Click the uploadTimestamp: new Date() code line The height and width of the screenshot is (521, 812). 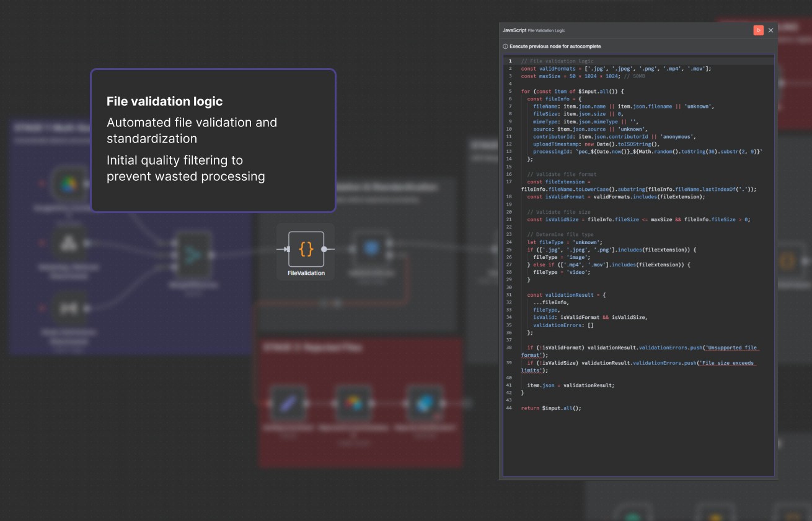[596, 144]
